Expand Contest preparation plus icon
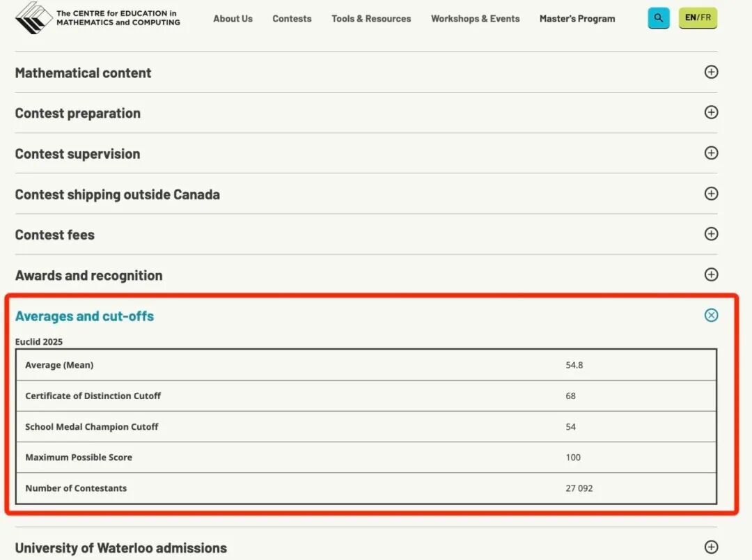Image resolution: width=752 pixels, height=560 pixels. point(711,112)
